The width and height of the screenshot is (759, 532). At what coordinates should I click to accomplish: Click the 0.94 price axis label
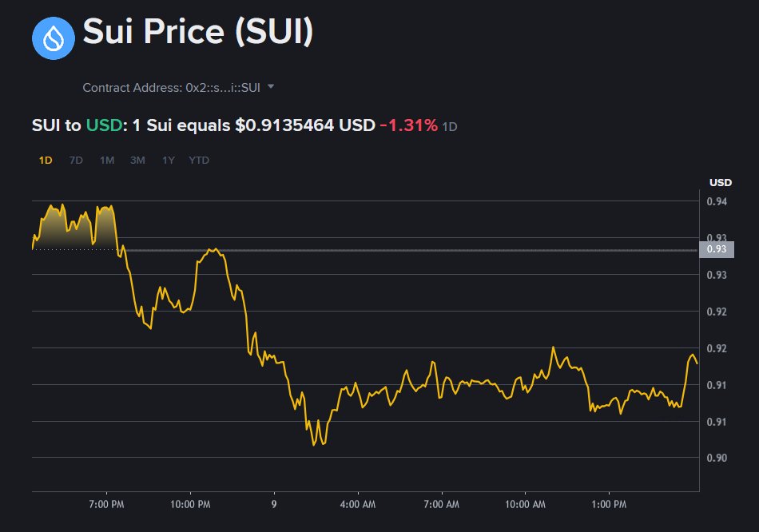click(716, 201)
